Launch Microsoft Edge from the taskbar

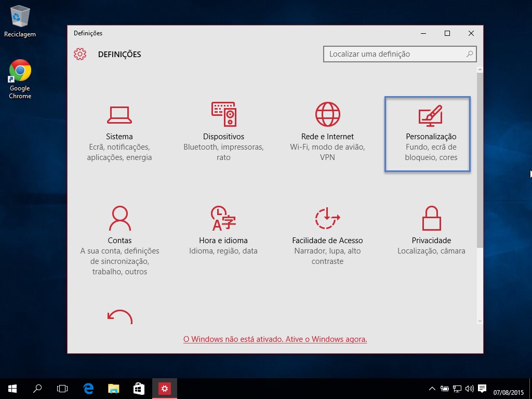[88, 388]
